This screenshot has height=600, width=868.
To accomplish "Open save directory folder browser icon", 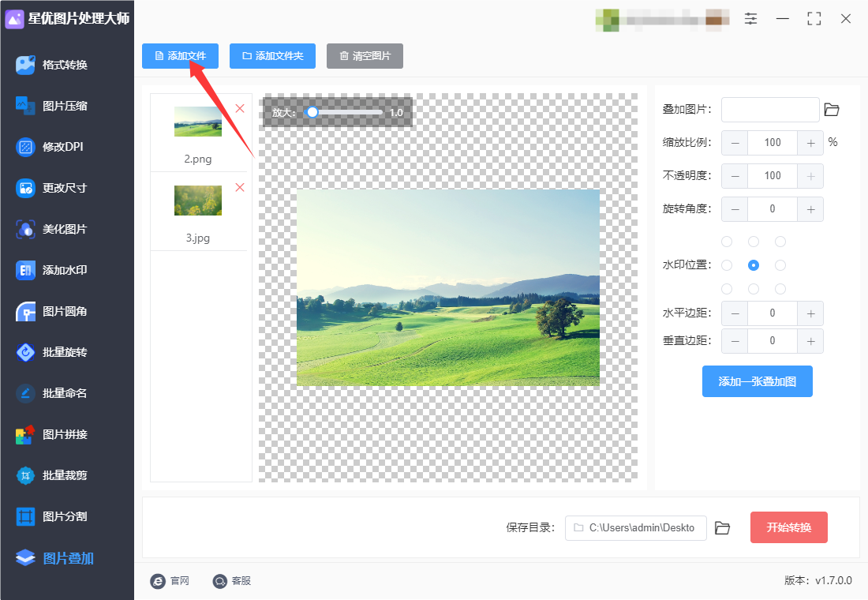I will [722, 528].
